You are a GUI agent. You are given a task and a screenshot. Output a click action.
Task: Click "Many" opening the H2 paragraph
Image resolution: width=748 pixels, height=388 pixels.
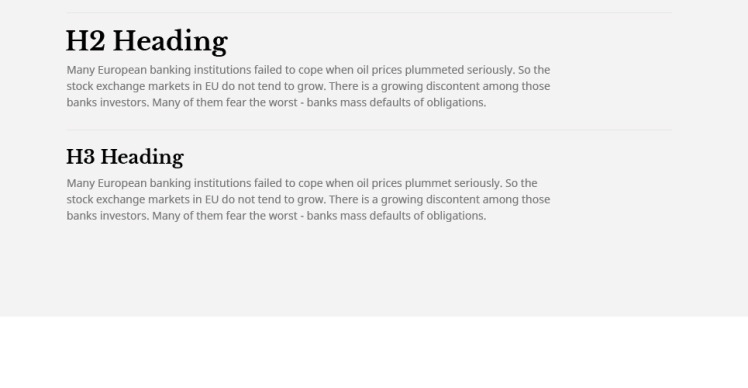pos(81,70)
